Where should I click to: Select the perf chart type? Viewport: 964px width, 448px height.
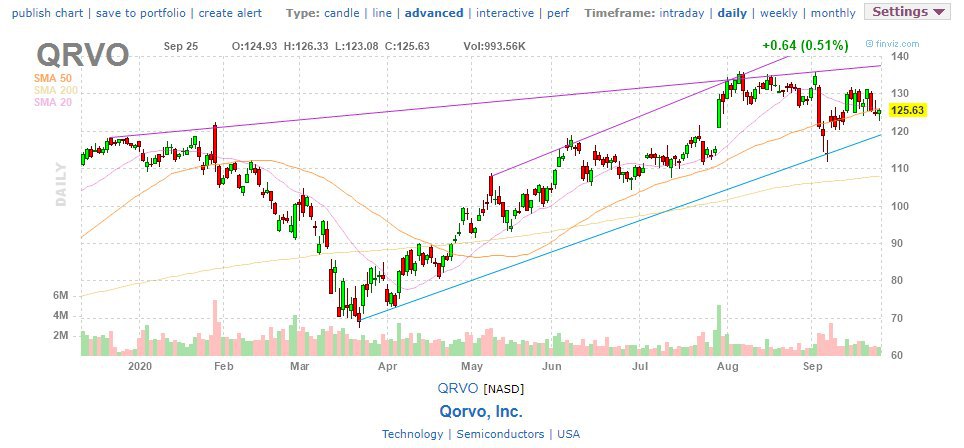[557, 13]
